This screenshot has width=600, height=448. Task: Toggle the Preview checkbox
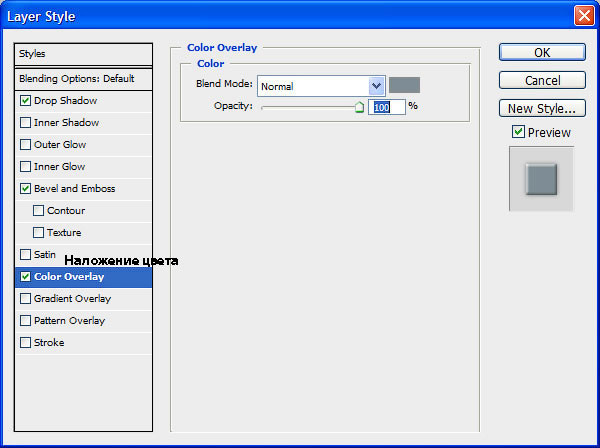[518, 132]
